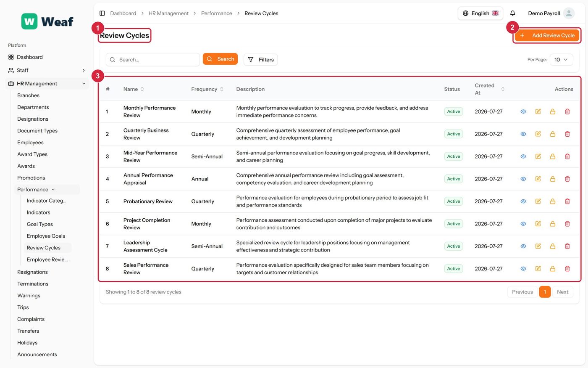This screenshot has width=588, height=368.
Task: Select Indicators in the sidebar
Action: pyautogui.click(x=38, y=212)
